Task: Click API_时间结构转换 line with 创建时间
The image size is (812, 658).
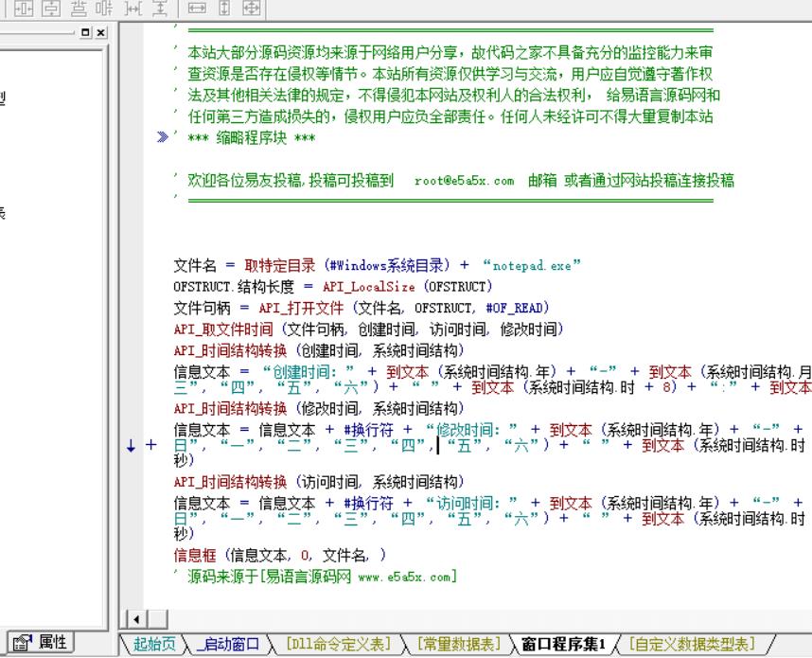Action: 319,350
